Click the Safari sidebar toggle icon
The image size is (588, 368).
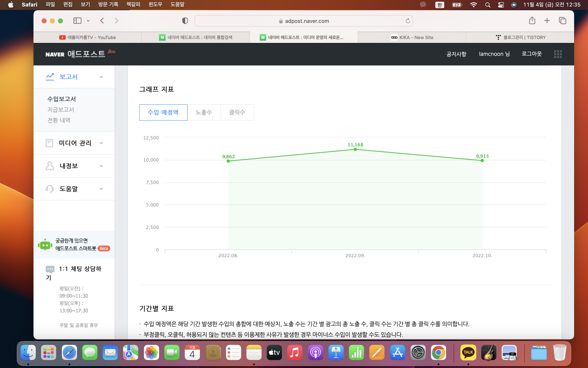[x=77, y=21]
